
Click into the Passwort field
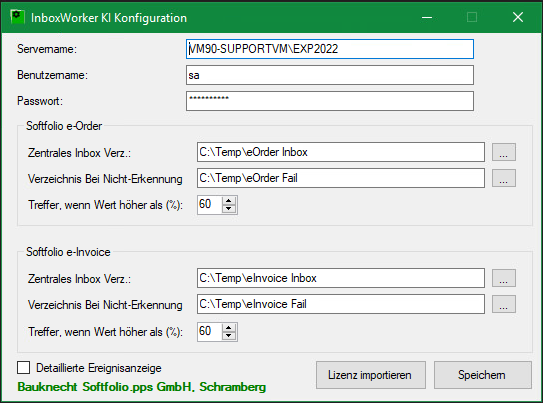(330, 101)
